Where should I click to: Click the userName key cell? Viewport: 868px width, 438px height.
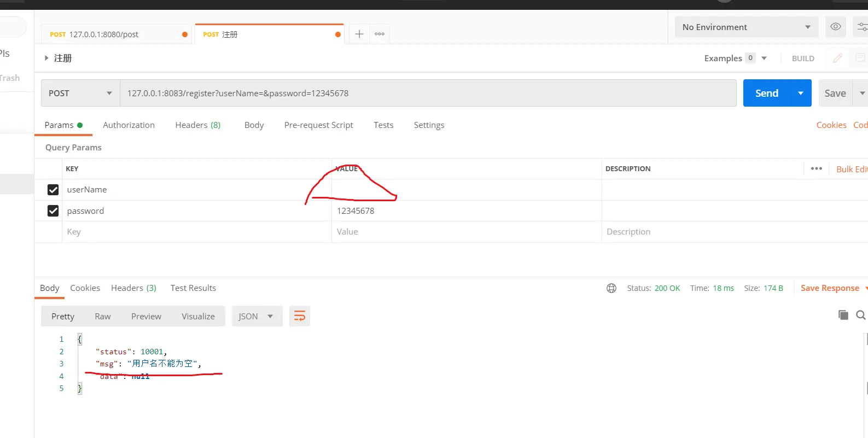click(x=197, y=190)
